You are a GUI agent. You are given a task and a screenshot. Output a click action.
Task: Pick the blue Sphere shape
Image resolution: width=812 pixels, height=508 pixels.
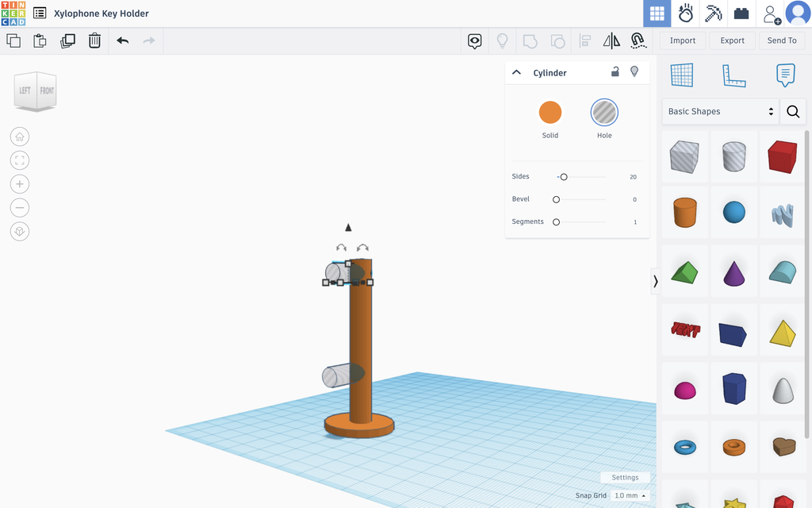click(733, 213)
